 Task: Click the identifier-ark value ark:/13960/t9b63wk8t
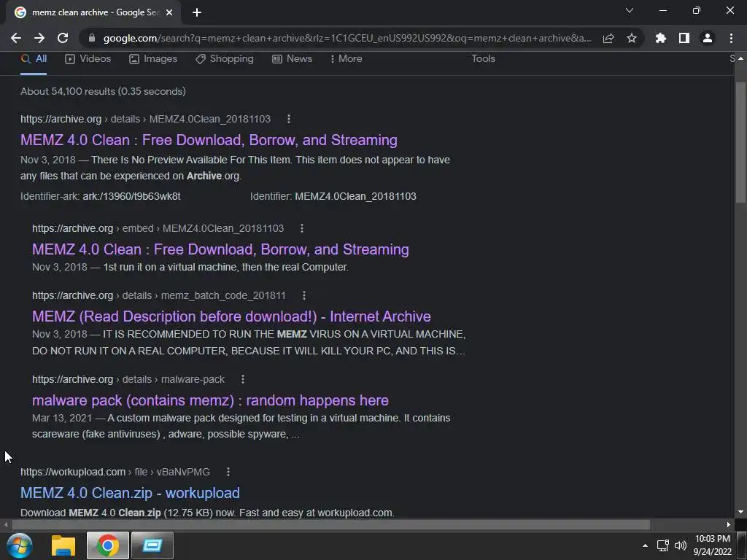click(131, 197)
